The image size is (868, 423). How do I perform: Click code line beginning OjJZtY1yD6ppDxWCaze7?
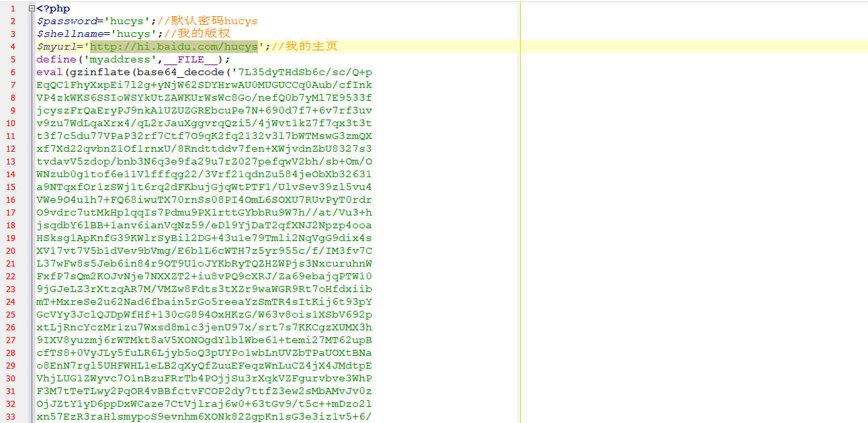(x=204, y=404)
